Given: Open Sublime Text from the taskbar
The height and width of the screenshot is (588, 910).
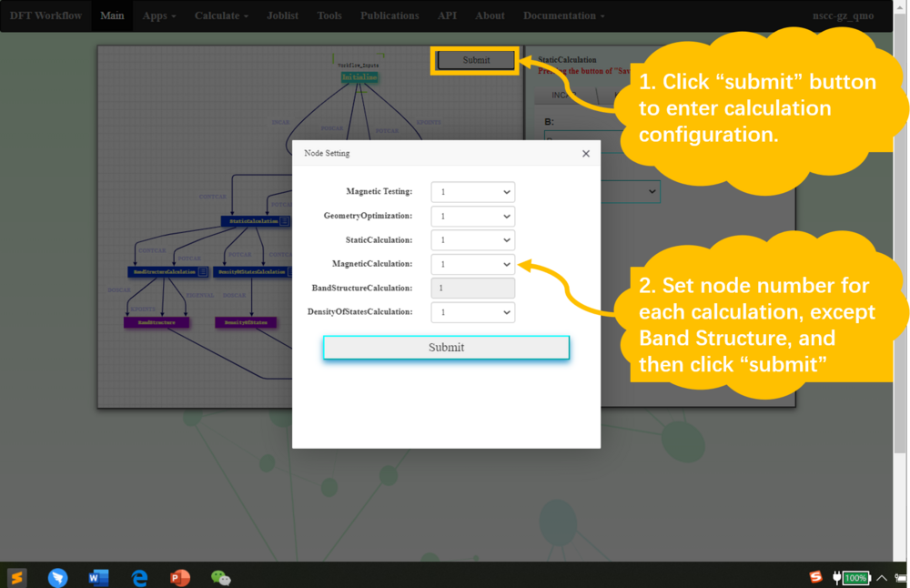Looking at the screenshot, I should coord(16,577).
